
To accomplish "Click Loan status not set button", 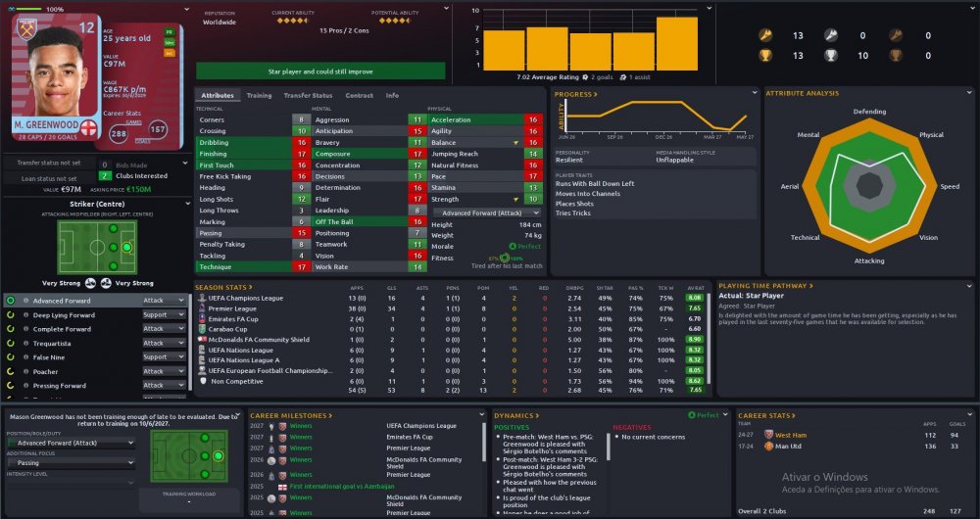I will [x=49, y=178].
